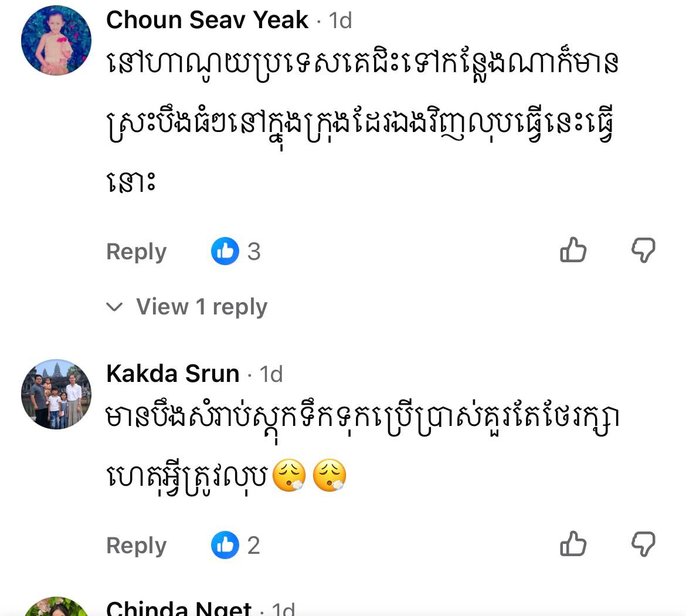Open Kakda Srun's profile picture

pyautogui.click(x=56, y=394)
